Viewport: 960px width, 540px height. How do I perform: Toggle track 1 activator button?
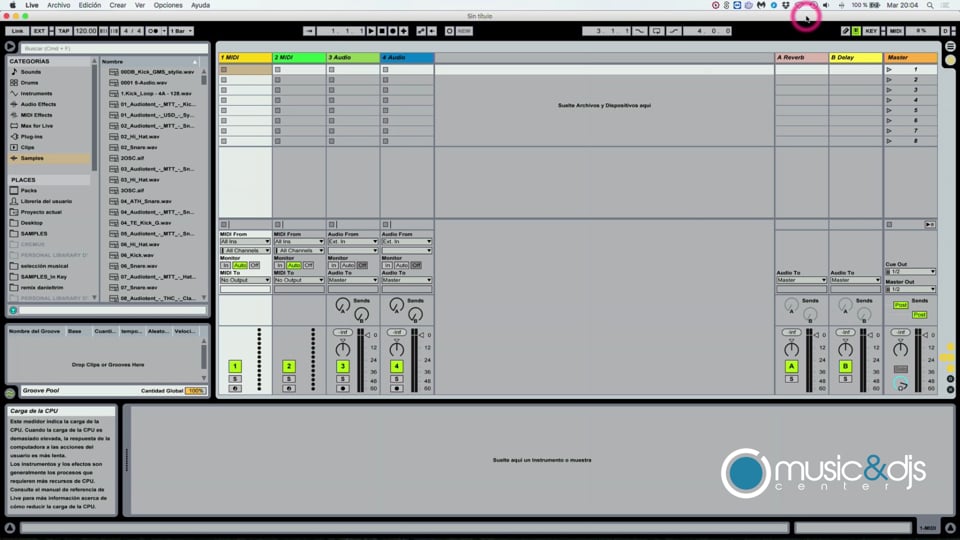(235, 366)
